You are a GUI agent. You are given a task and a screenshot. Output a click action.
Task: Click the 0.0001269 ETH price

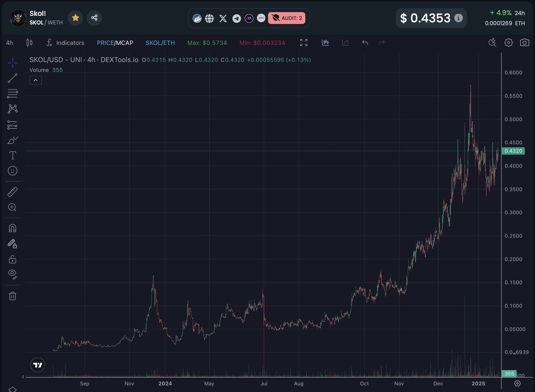click(505, 23)
